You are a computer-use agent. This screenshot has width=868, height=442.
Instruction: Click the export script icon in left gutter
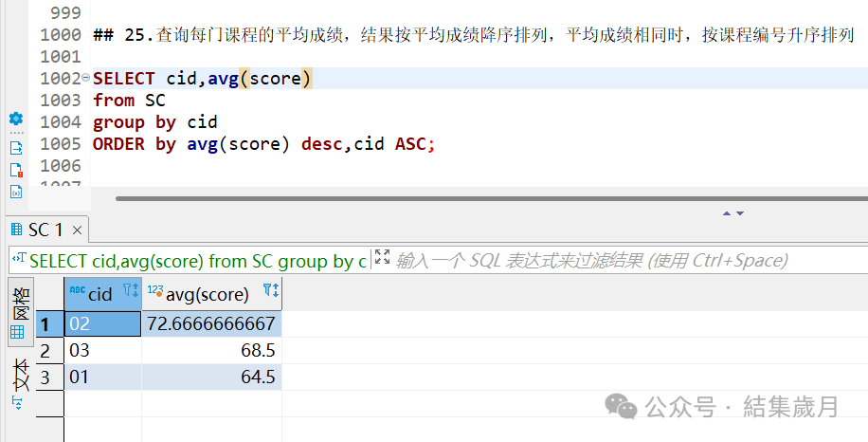pyautogui.click(x=16, y=148)
